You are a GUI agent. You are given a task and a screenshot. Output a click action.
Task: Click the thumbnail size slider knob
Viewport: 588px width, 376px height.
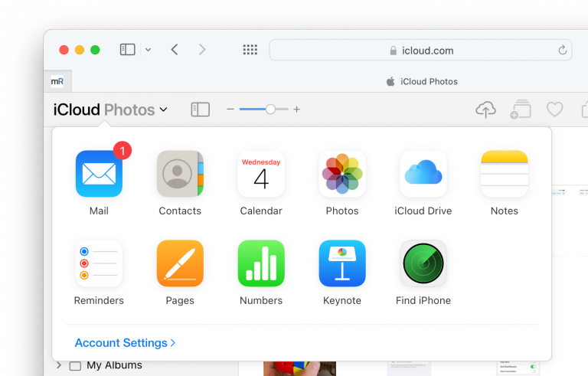[270, 110]
